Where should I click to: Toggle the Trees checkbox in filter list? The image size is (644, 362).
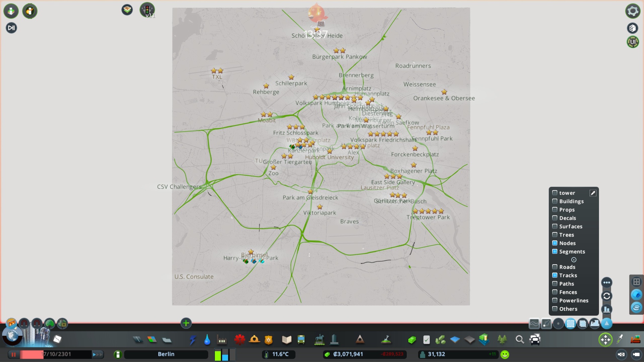(555, 235)
